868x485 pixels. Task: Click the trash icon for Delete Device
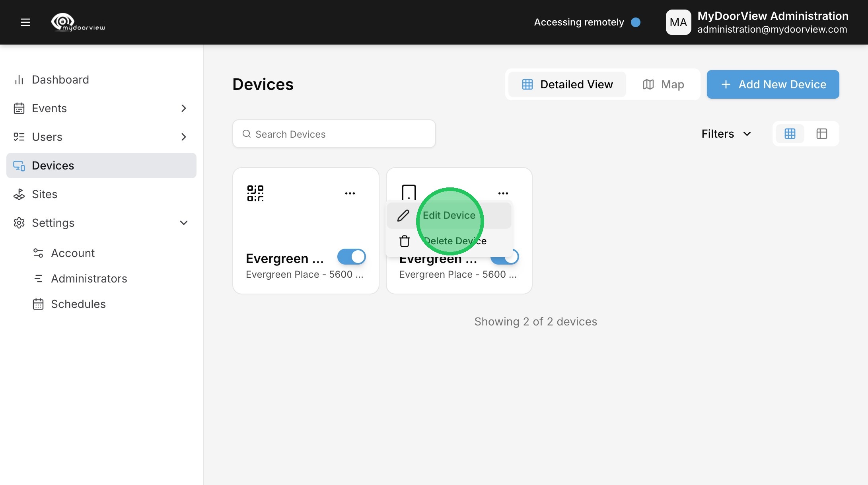click(x=404, y=241)
